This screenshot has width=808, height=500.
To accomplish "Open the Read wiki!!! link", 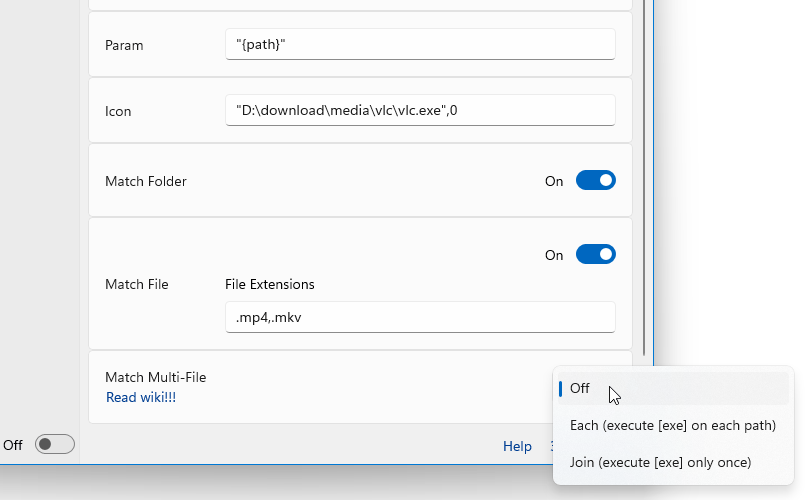I will 141,397.
